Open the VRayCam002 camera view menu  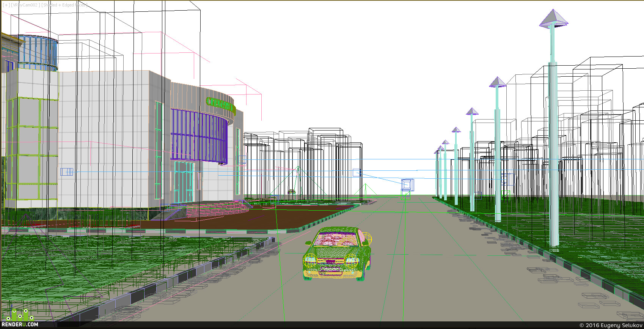coord(25,5)
